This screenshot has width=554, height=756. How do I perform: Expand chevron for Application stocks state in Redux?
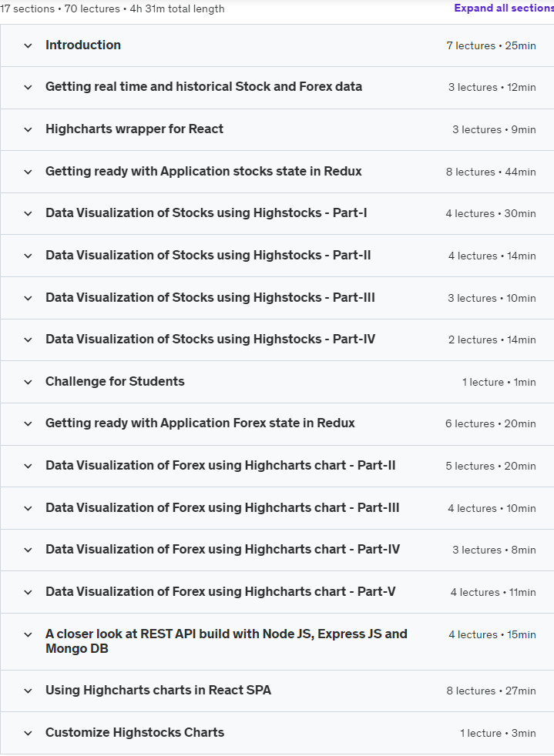pyautogui.click(x=28, y=172)
